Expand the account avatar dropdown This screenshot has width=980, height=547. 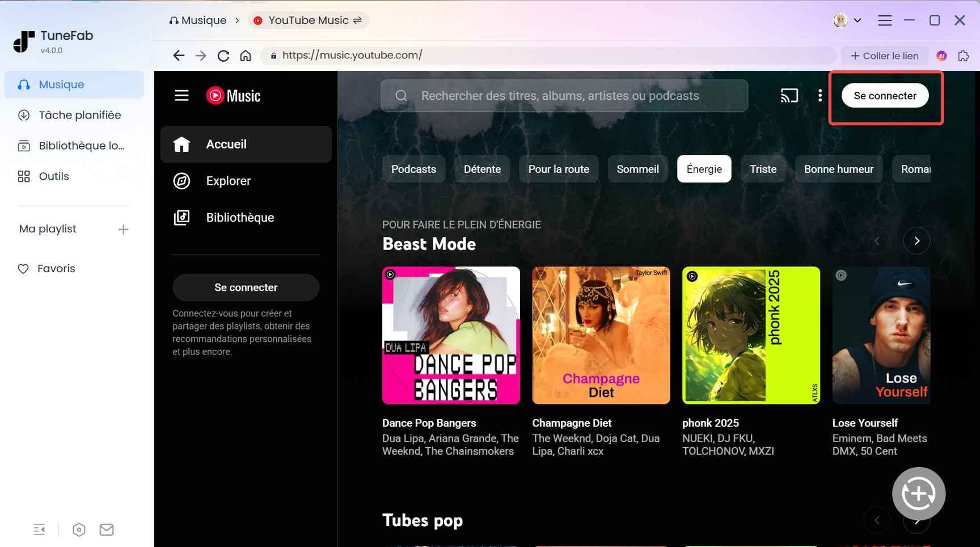pos(847,20)
